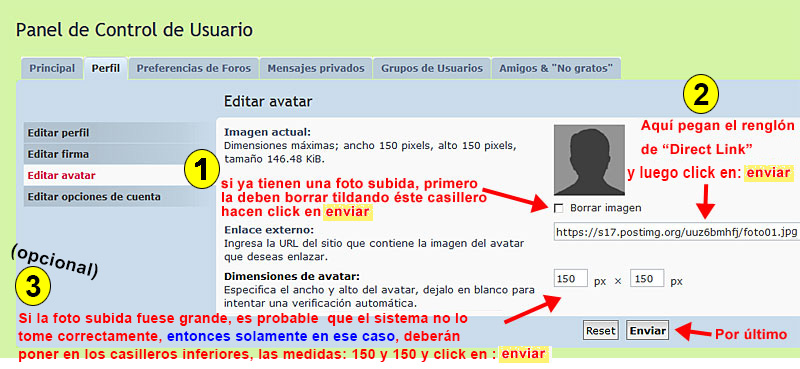Click the Enlace externo URL field
This screenshot has height=369, width=800.
[677, 232]
